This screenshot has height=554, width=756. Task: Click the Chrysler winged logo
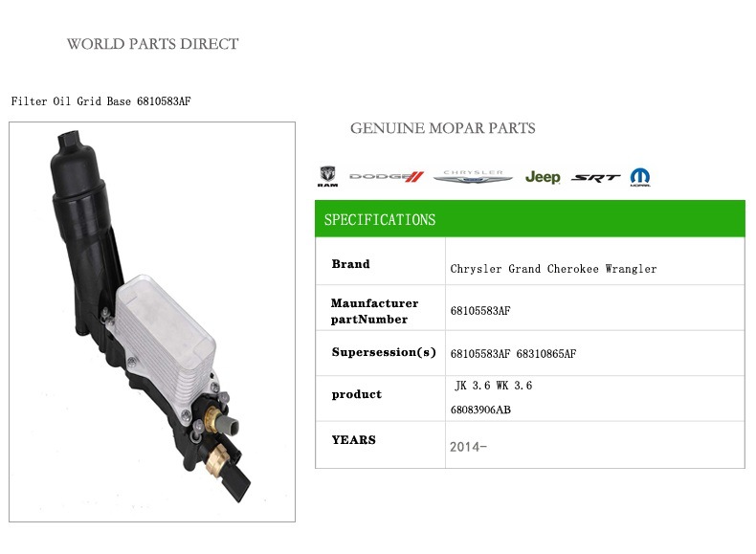coord(473,176)
